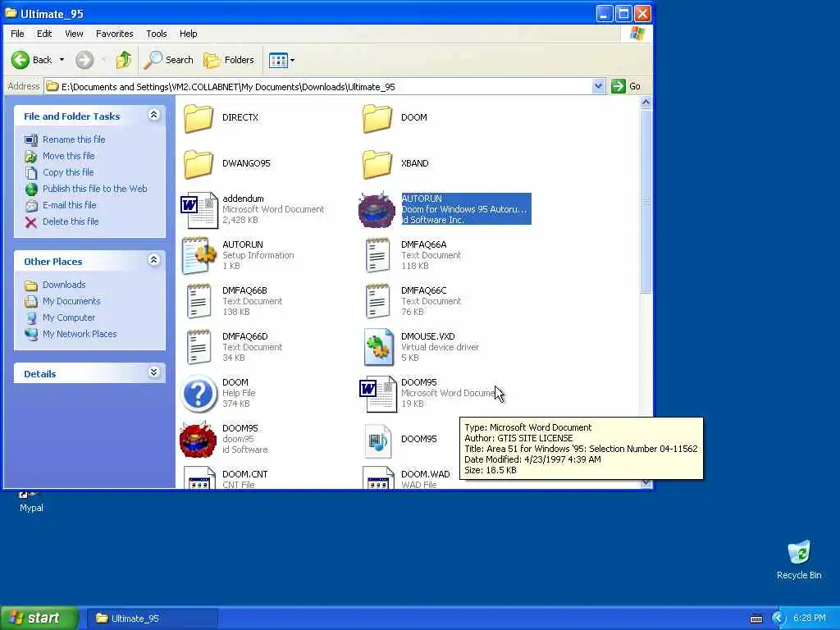
Task: Click Delete this file link
Action: (x=71, y=221)
